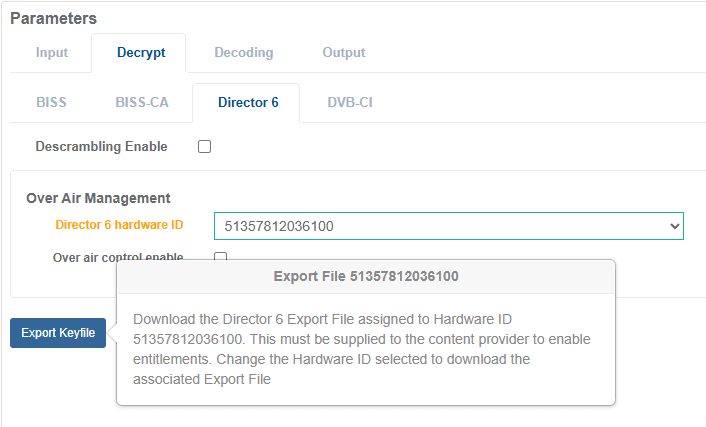The height and width of the screenshot is (427, 706).
Task: Click the Parameters heading
Action: coord(54,18)
